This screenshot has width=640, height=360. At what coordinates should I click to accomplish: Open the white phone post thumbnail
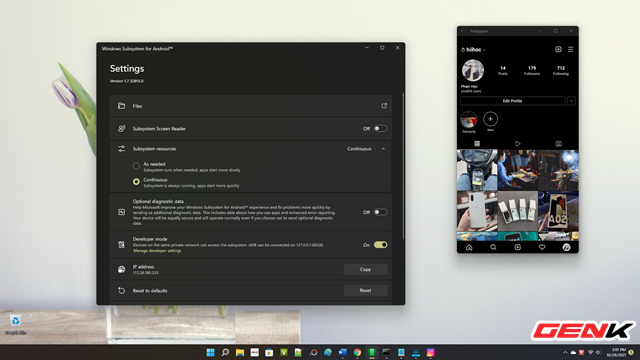tap(477, 211)
